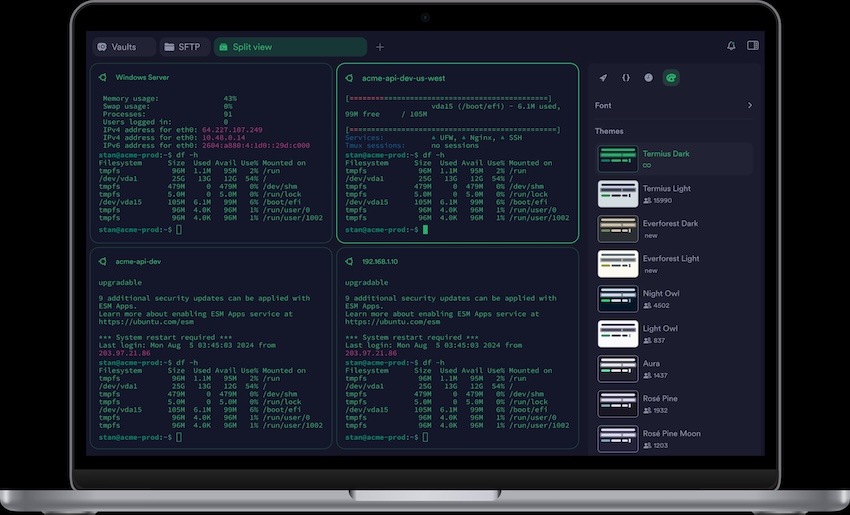This screenshot has height=515, width=850.
Task: Click the Ubuntu icon beside Windows Server
Action: [x=101, y=77]
